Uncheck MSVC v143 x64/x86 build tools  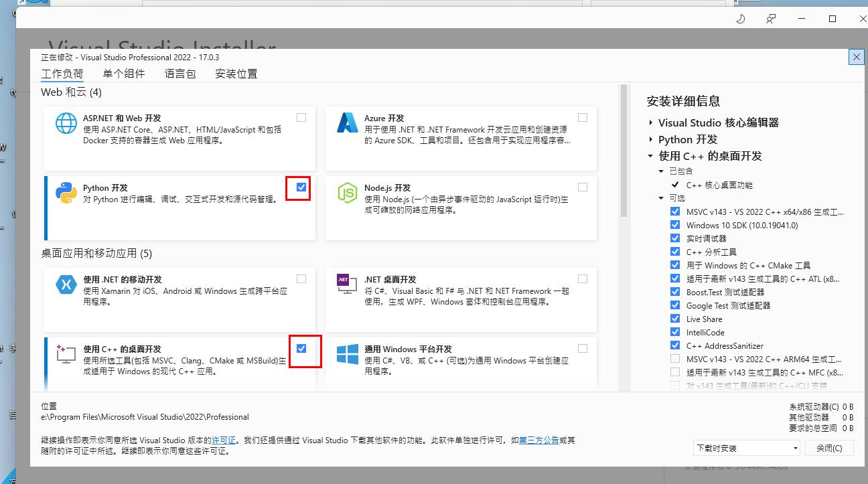675,212
